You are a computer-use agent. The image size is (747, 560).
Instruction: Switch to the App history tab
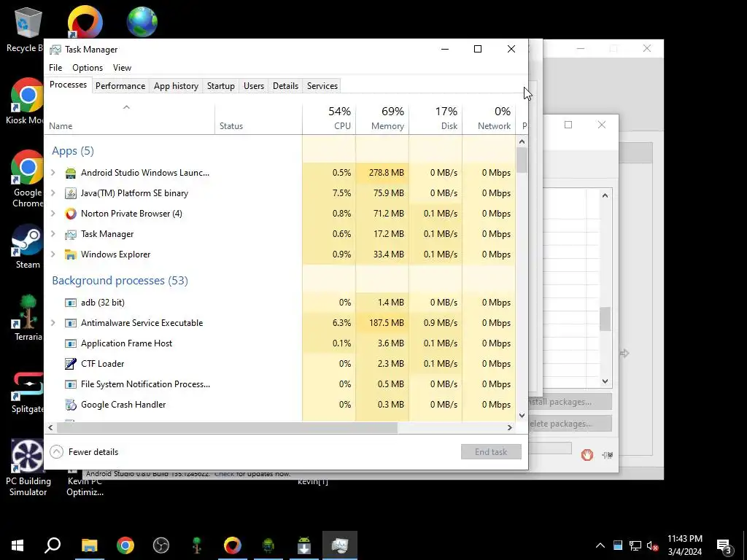point(176,86)
